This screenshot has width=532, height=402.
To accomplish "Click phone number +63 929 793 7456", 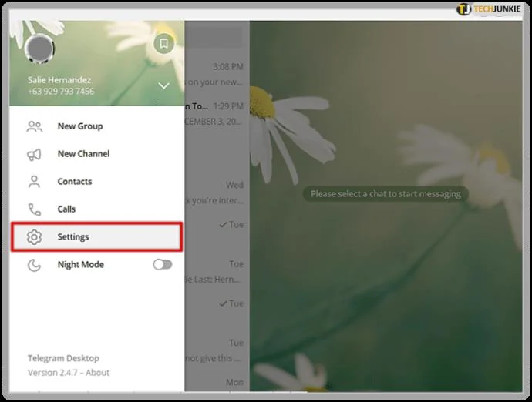I will click(61, 91).
